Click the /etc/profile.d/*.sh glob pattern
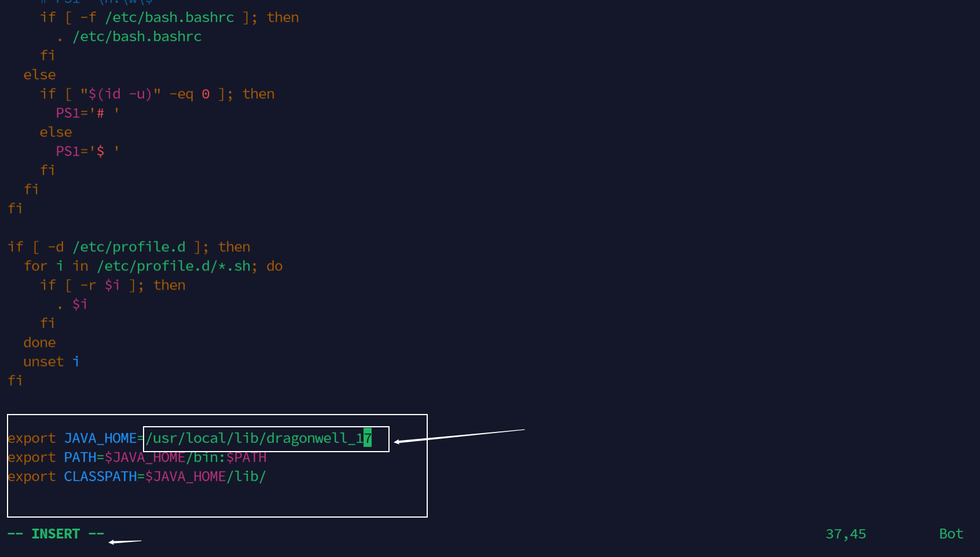Image resolution: width=980 pixels, height=557 pixels. (x=177, y=266)
